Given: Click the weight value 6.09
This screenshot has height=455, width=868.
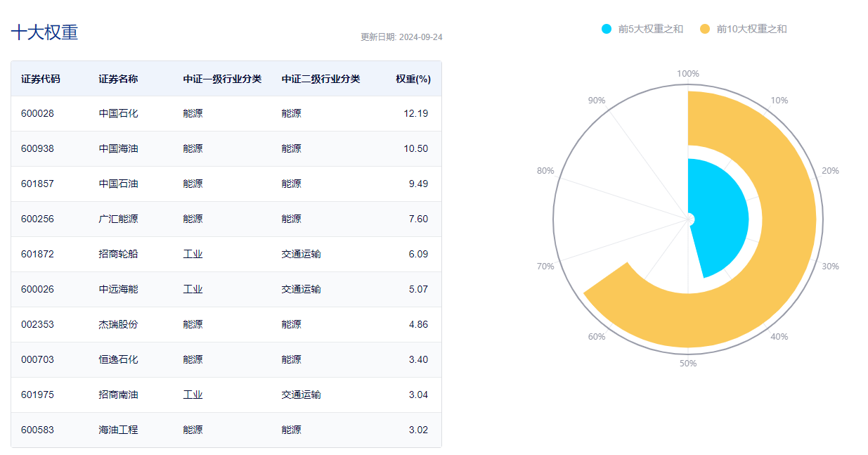Looking at the screenshot, I should [418, 254].
